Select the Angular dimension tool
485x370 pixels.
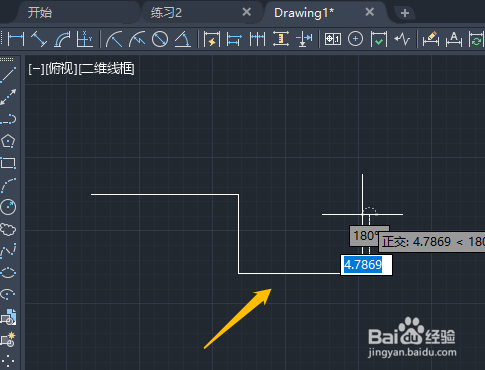[x=183, y=39]
